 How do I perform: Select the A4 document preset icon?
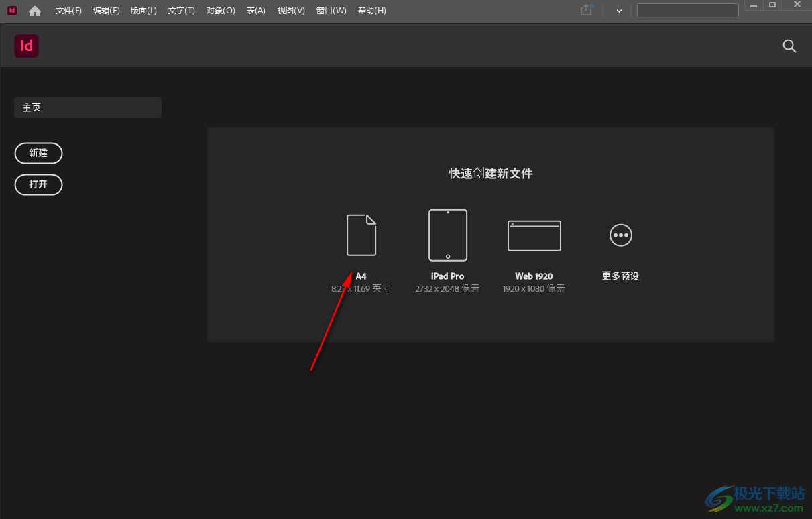tap(361, 235)
